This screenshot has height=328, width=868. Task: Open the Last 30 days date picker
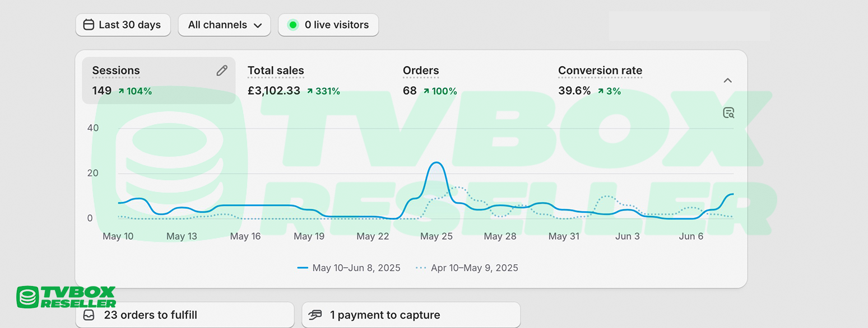tap(123, 25)
